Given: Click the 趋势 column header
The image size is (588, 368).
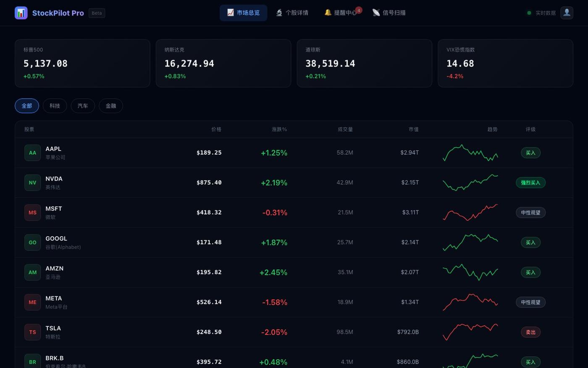Looking at the screenshot, I should click(492, 130).
